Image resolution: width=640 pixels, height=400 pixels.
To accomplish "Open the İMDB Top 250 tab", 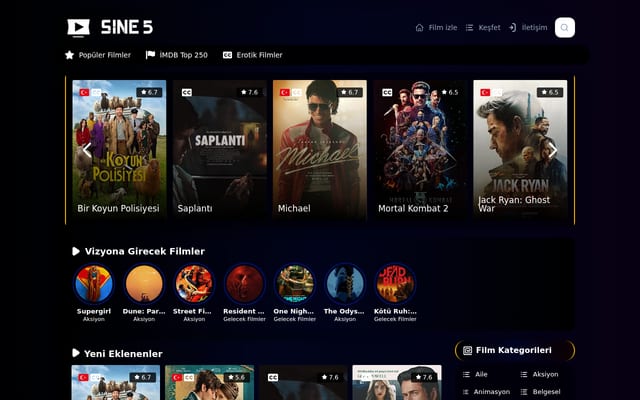I will point(184,55).
